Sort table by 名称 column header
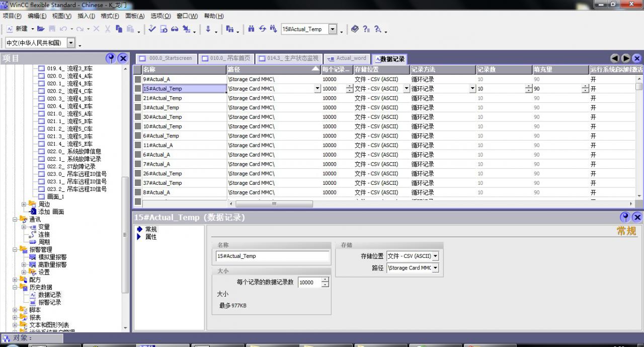 184,70
